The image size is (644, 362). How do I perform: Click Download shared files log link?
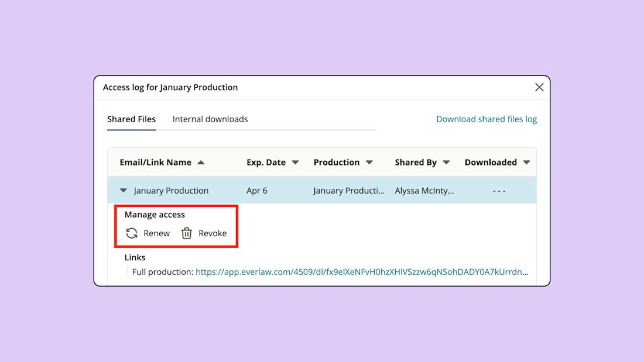(x=487, y=119)
